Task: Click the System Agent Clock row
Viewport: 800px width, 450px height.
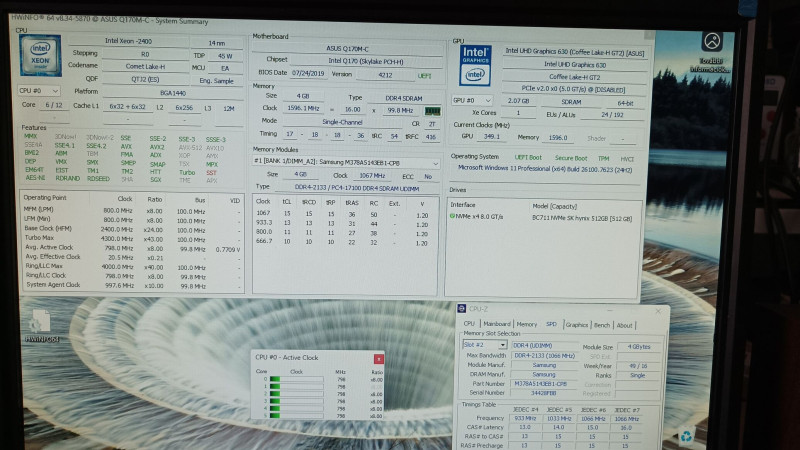Action: (132, 285)
